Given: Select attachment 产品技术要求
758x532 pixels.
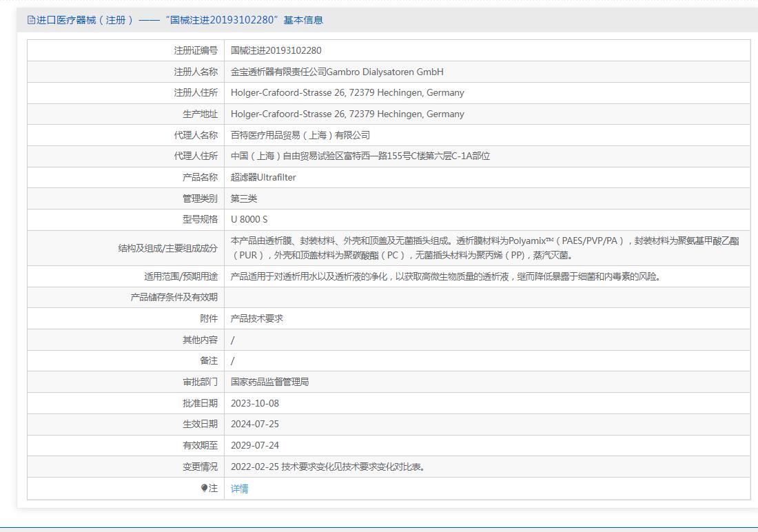Looking at the screenshot, I should tap(257, 318).
